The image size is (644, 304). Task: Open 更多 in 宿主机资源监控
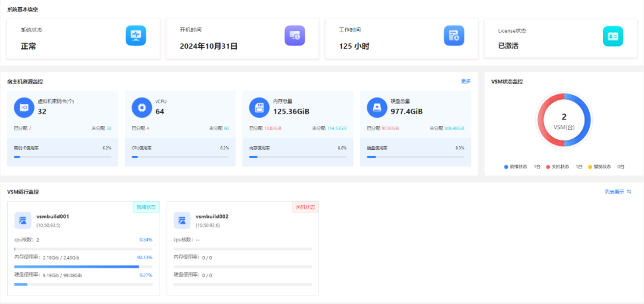point(466,81)
